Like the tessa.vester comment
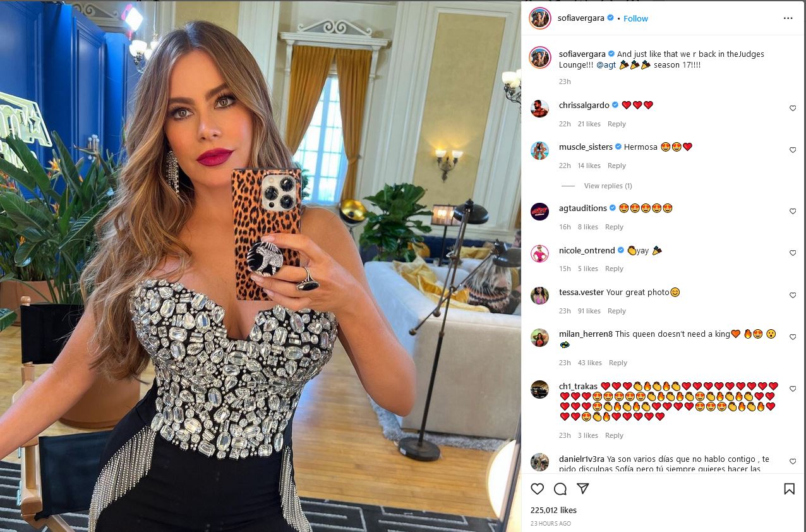The image size is (806, 532). 793,295
